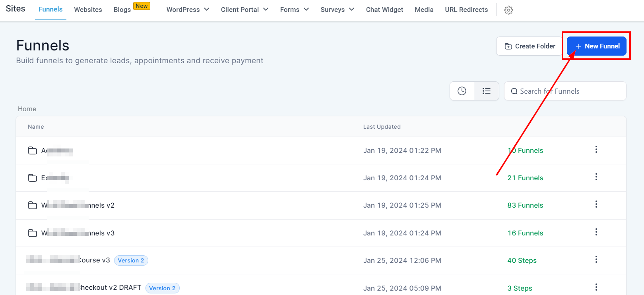The image size is (644, 295).
Task: Open three-dot menu for 16 Funnels folder
Action: [596, 232]
